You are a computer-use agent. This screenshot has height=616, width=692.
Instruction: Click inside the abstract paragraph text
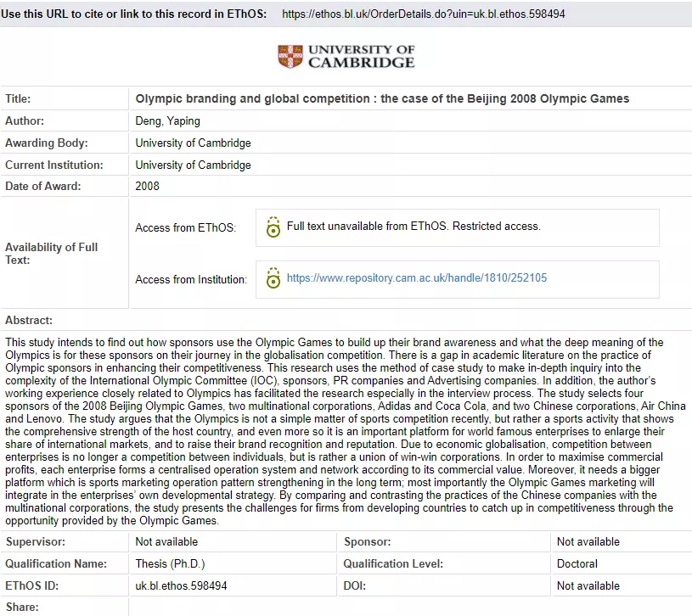click(x=340, y=431)
